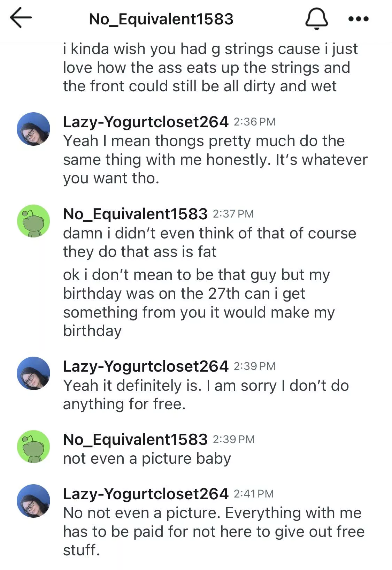Open No_Equivalent1583 username on 2:37 PM message

point(135,214)
